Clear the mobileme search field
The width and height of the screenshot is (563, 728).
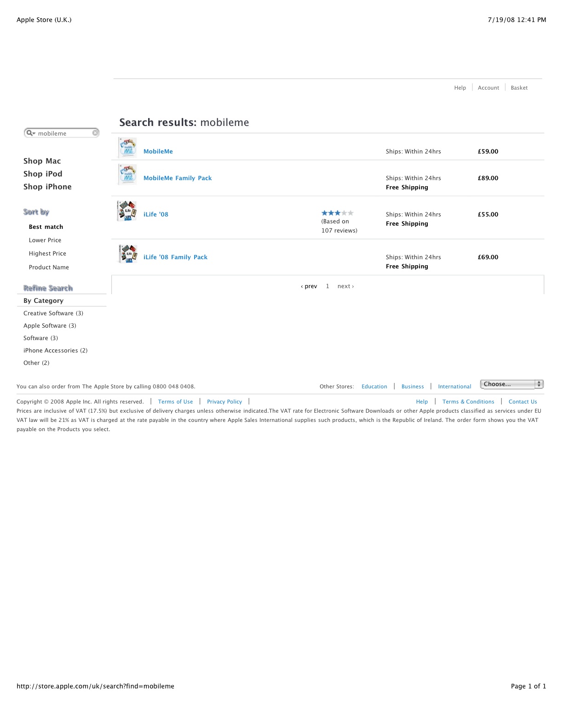click(x=95, y=133)
